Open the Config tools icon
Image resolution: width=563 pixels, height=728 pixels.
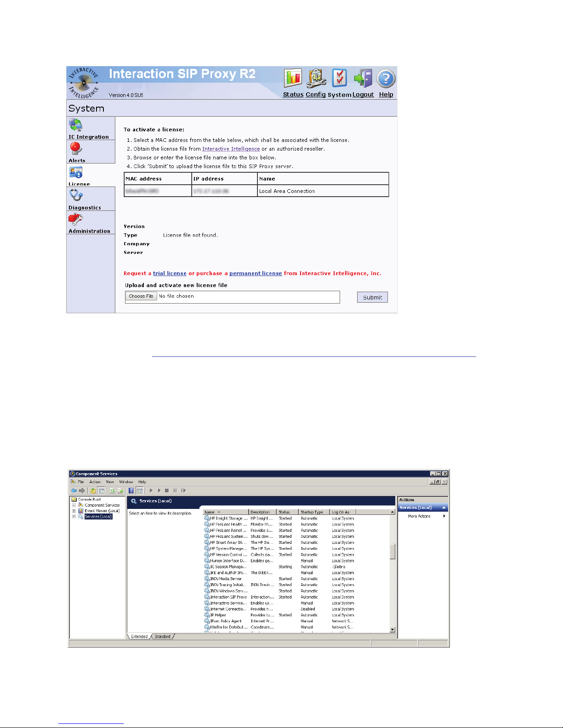click(316, 78)
